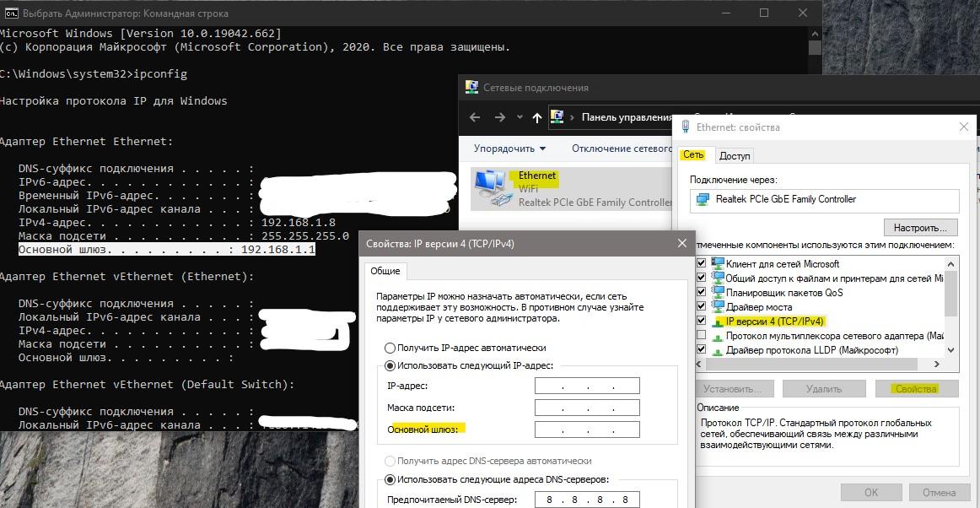Click Отключение сетевого устройства toolbar command

622,149
